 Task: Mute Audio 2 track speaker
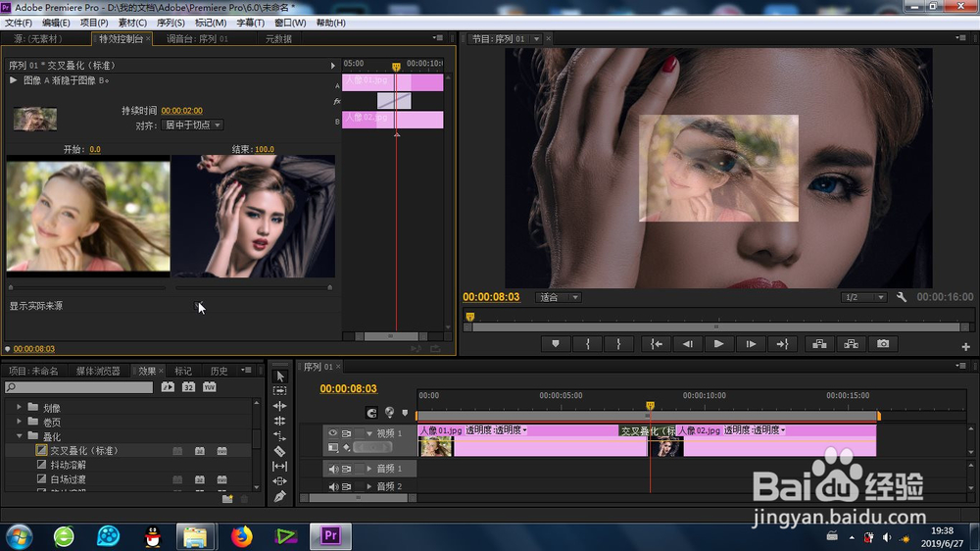tap(333, 486)
